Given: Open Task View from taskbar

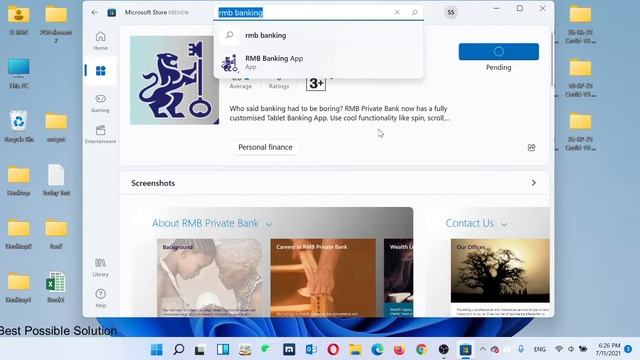Looking at the screenshot, I should 200,349.
